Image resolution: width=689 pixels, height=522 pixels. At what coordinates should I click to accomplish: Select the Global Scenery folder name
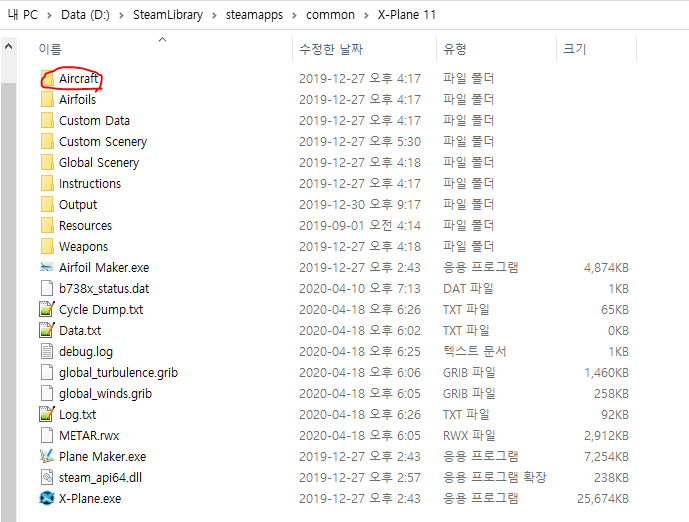click(x=99, y=163)
